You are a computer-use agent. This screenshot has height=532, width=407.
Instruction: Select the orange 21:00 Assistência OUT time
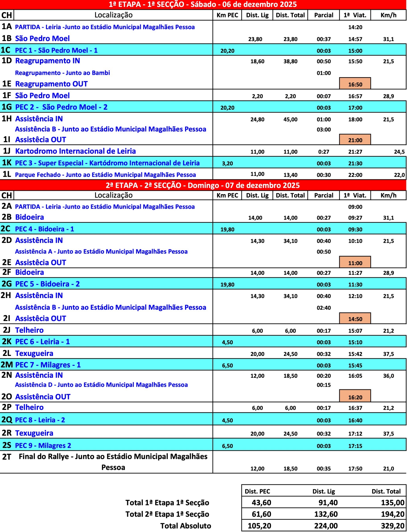355,140
